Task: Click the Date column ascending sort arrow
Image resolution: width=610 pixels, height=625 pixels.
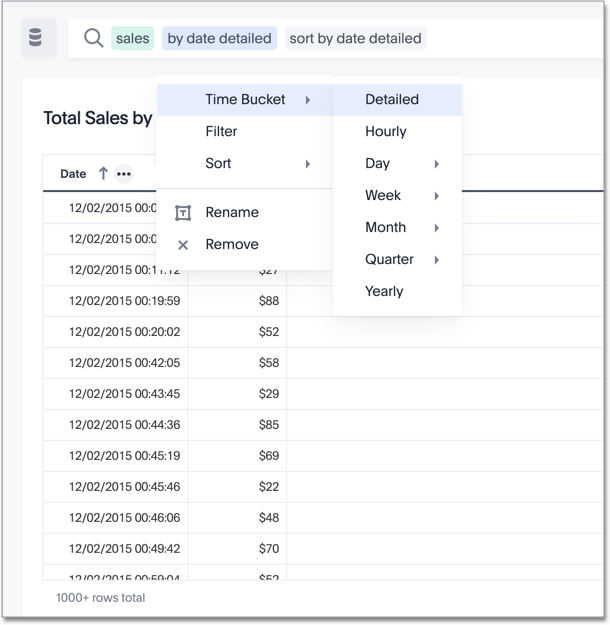Action: 103,174
